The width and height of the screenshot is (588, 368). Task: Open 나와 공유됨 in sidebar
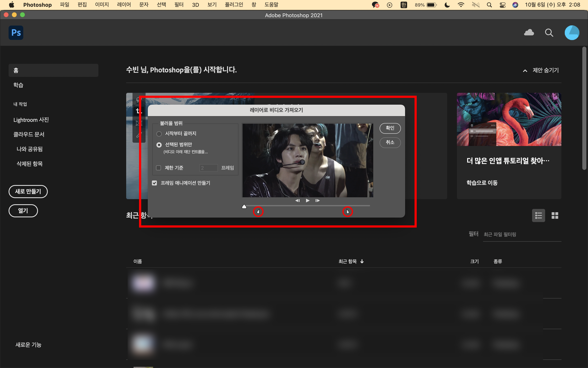pos(30,149)
